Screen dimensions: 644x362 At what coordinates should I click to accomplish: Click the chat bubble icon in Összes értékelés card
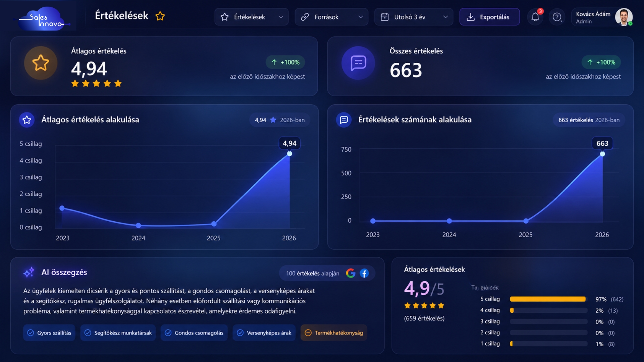coord(358,63)
